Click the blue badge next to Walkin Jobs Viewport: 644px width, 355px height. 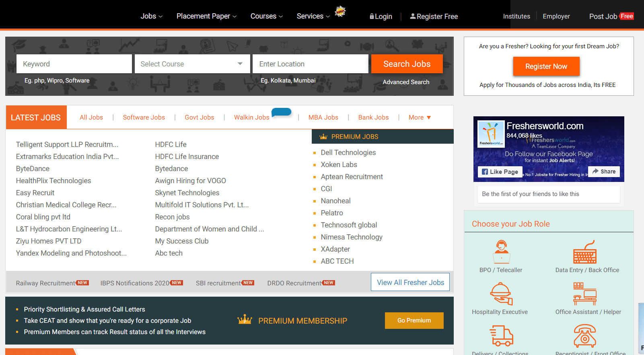tap(282, 112)
